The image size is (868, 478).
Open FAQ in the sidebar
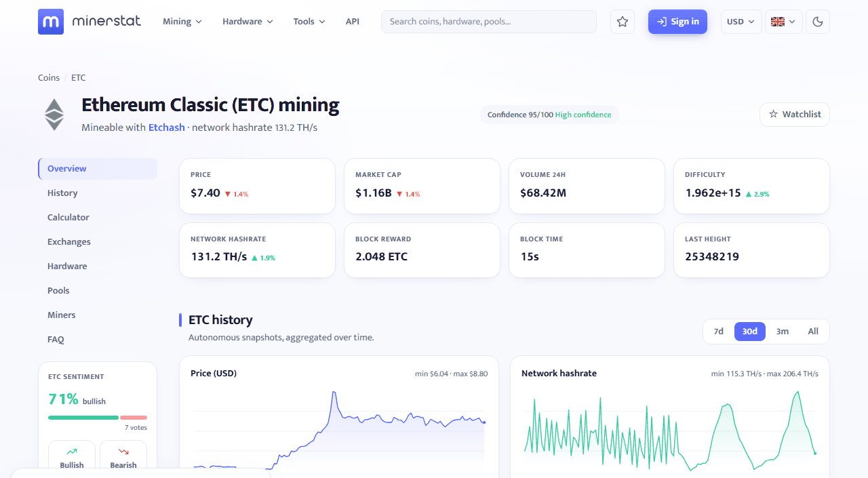[x=98, y=340]
